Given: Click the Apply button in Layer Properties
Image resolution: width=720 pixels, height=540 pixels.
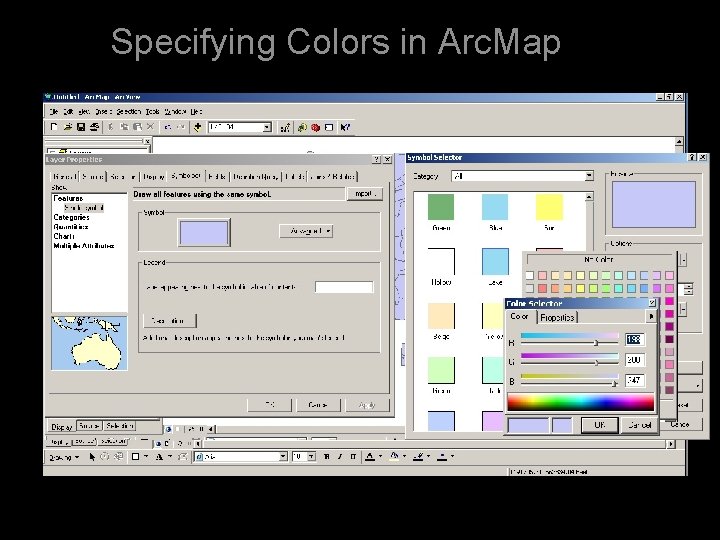Looking at the screenshot, I should tap(367, 405).
